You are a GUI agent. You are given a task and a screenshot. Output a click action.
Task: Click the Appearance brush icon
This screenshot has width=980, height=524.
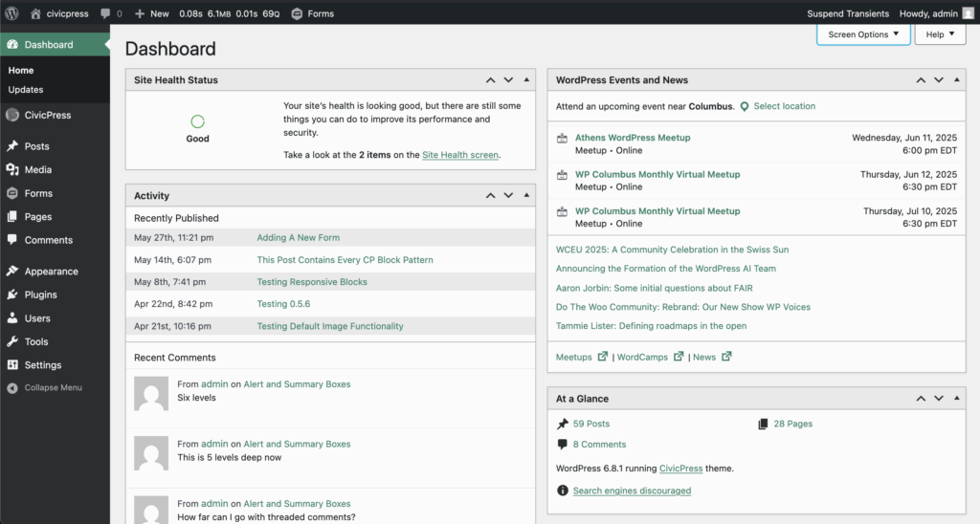12,271
